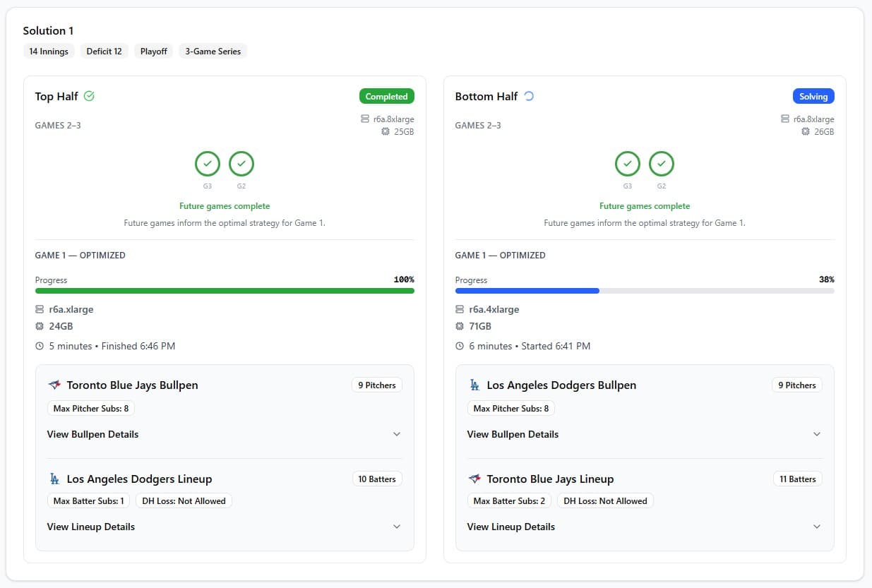Click the G3 check circle in Top Half
The width and height of the screenshot is (872, 588).
(208, 164)
